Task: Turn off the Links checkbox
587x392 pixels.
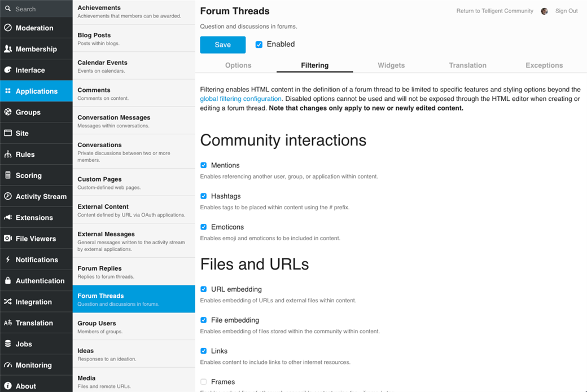Action: [204, 351]
